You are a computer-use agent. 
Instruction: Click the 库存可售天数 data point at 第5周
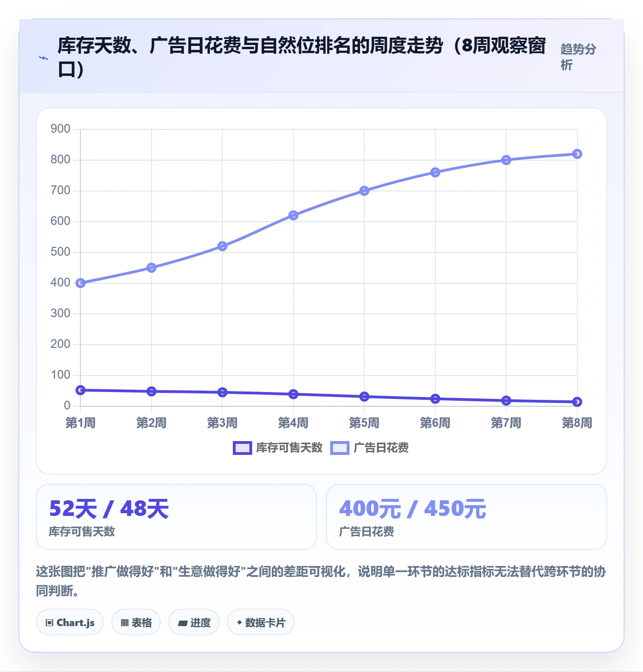364,397
